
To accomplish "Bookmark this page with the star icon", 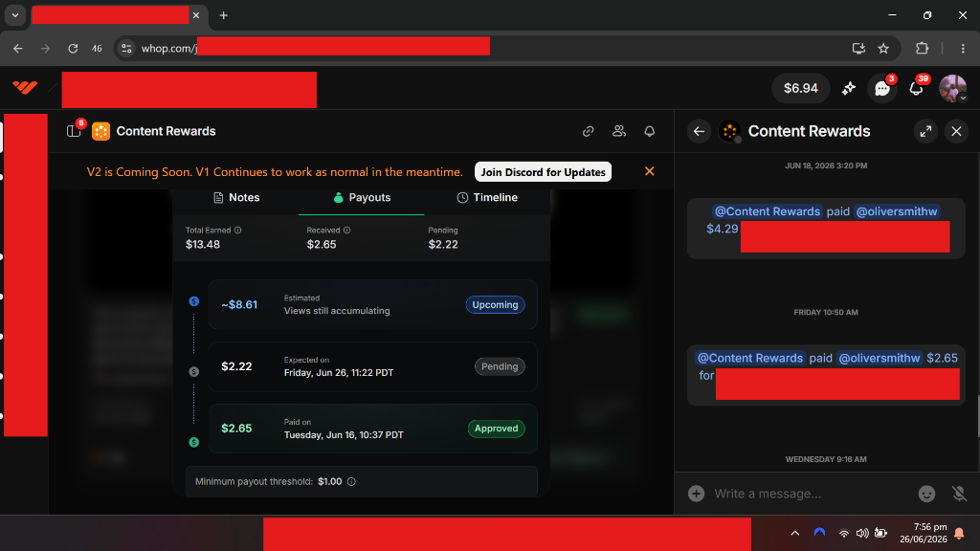I will [883, 48].
